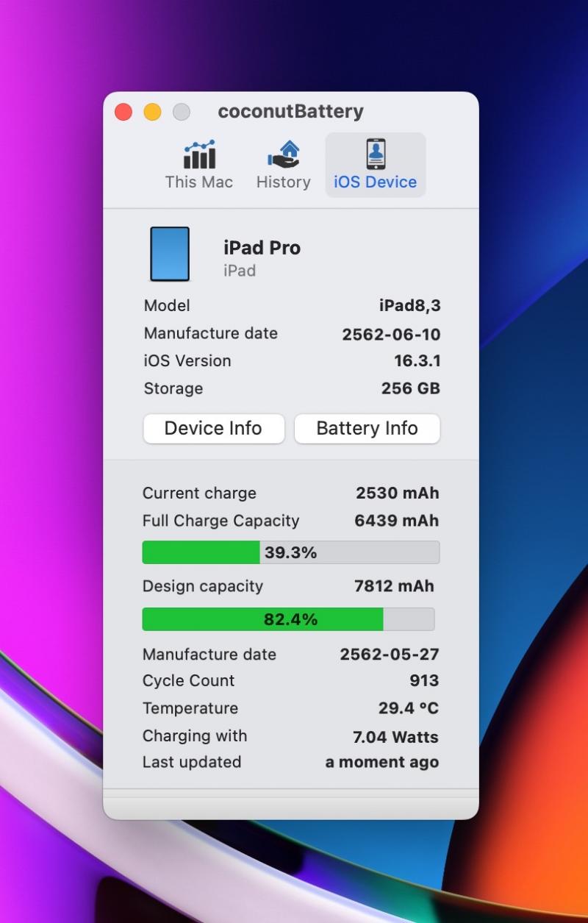
Task: Select the a moment ago value
Action: (382, 763)
